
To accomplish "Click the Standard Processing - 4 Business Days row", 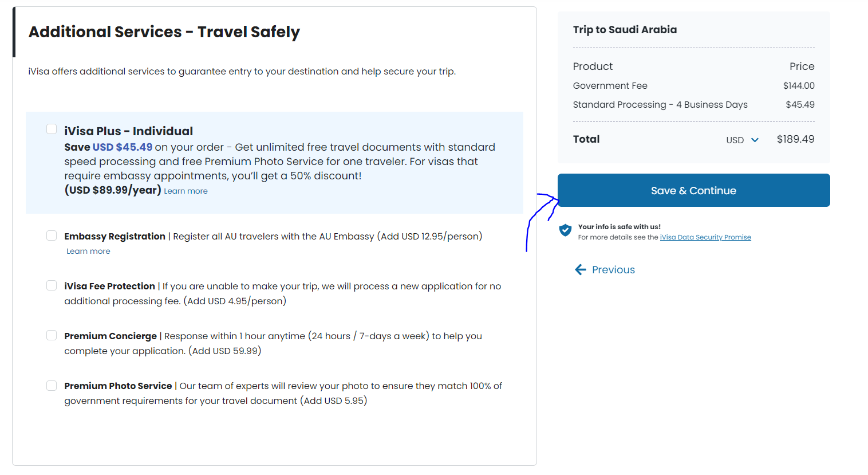I will [x=660, y=105].
